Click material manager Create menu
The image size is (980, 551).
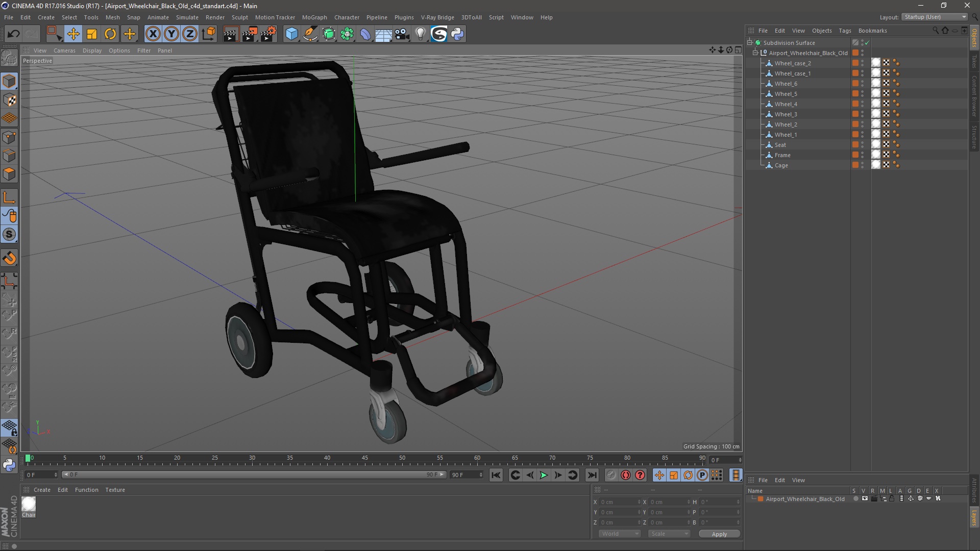(42, 490)
